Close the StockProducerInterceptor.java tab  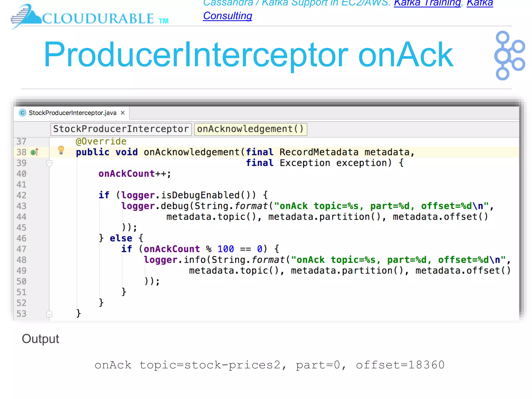123,113
